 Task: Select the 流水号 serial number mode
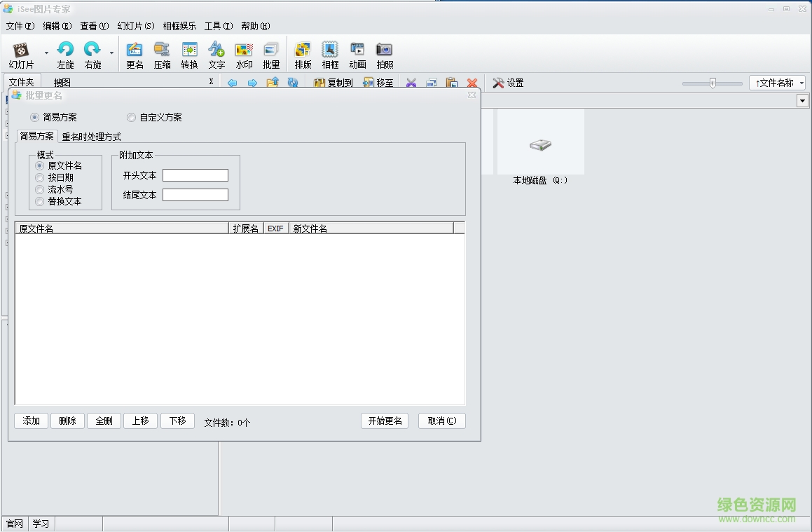click(40, 189)
